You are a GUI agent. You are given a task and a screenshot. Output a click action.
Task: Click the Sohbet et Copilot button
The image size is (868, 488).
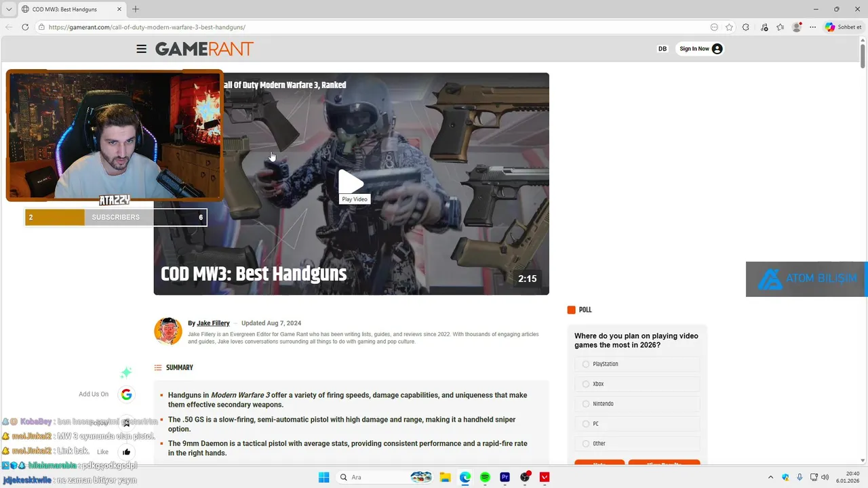844,27
